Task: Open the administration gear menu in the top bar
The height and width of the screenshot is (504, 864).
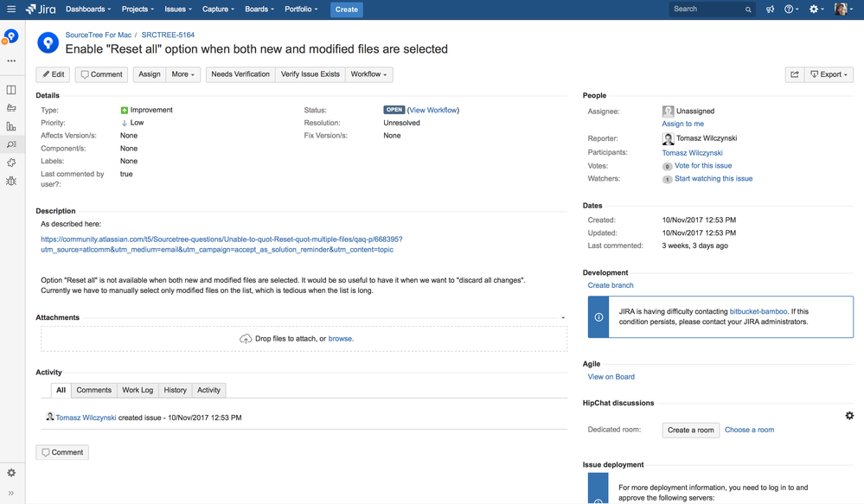Action: 816,10
